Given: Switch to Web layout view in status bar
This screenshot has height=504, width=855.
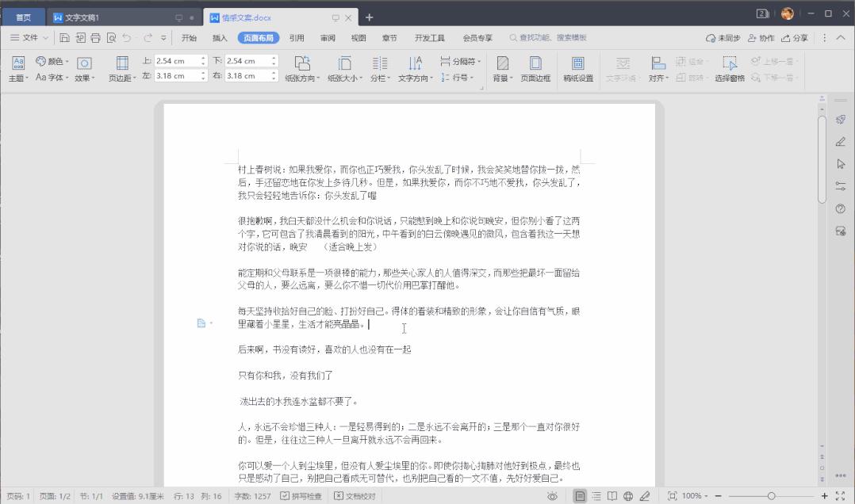Looking at the screenshot, I should pyautogui.click(x=629, y=494).
